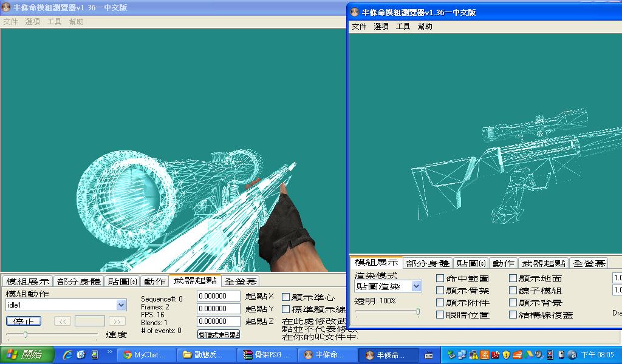This screenshot has width=622, height=364.
Task: Enable the 顯示骨架 checkbox
Action: coord(440,291)
